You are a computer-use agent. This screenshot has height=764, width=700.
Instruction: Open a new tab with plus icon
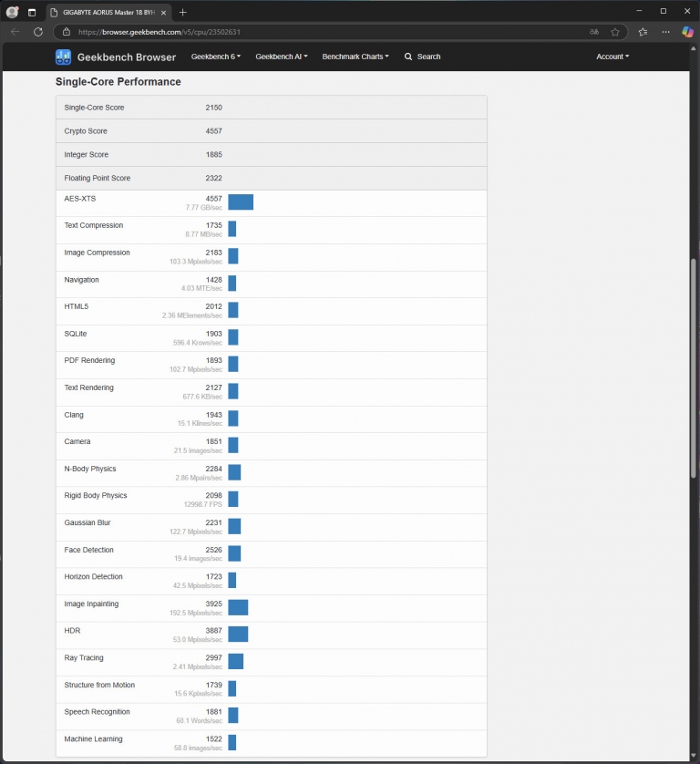pyautogui.click(x=182, y=13)
